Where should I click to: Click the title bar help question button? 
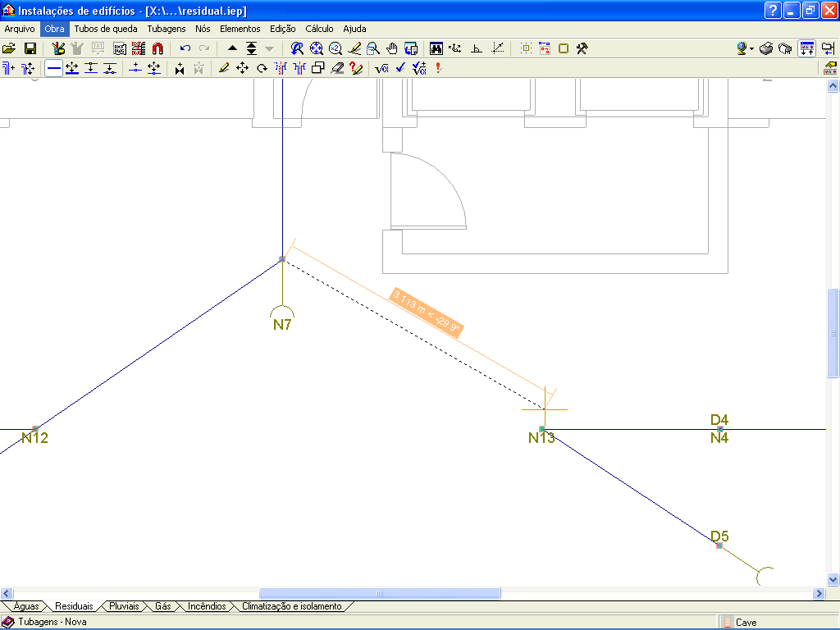pos(773,11)
